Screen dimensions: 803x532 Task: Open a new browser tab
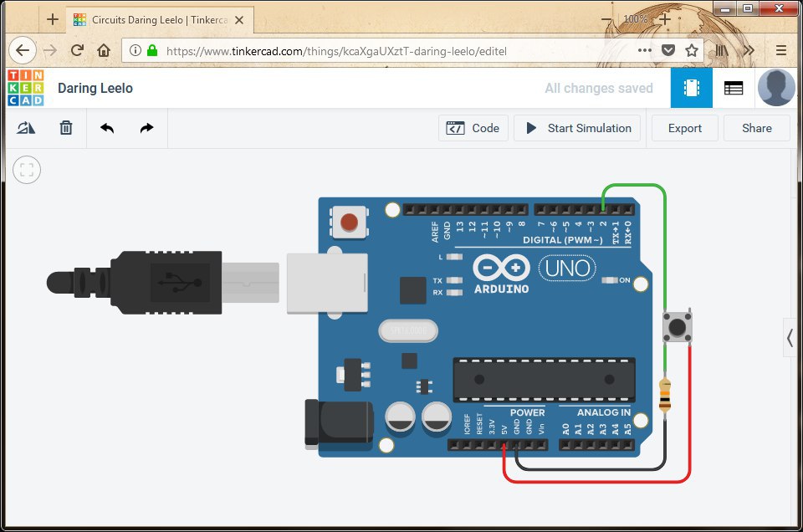52,19
